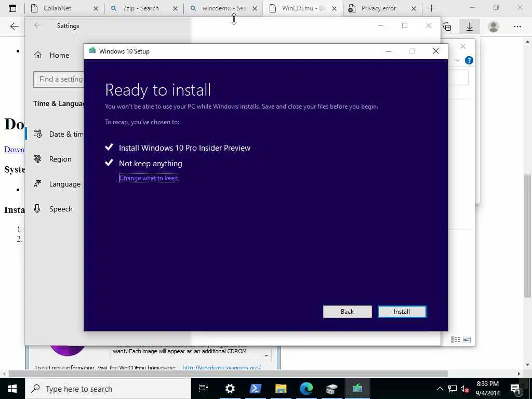Open Task View from the taskbar
Viewport: 532px width, 399px height.
pos(204,389)
